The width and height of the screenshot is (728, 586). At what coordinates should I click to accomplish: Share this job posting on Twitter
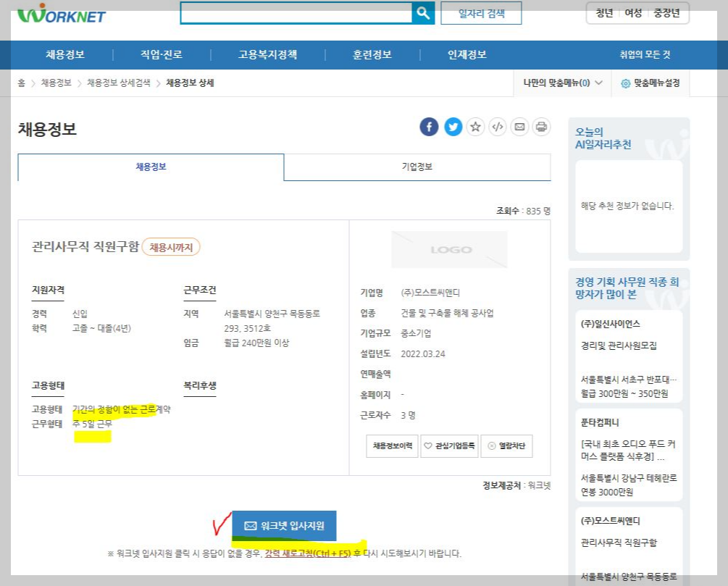452,126
